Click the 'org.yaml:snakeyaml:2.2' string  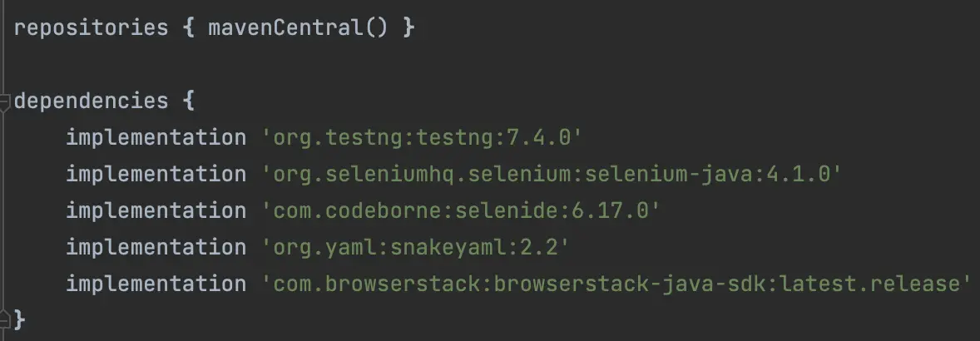tap(419, 248)
